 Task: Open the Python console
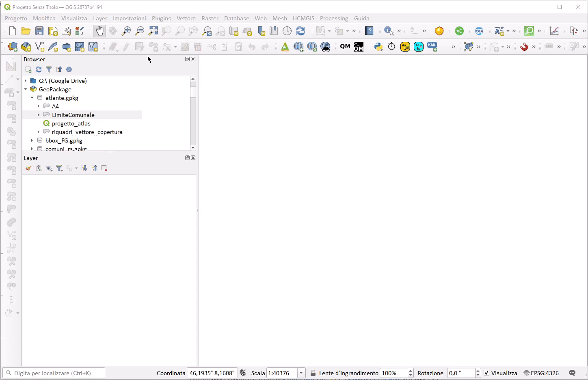pos(378,47)
